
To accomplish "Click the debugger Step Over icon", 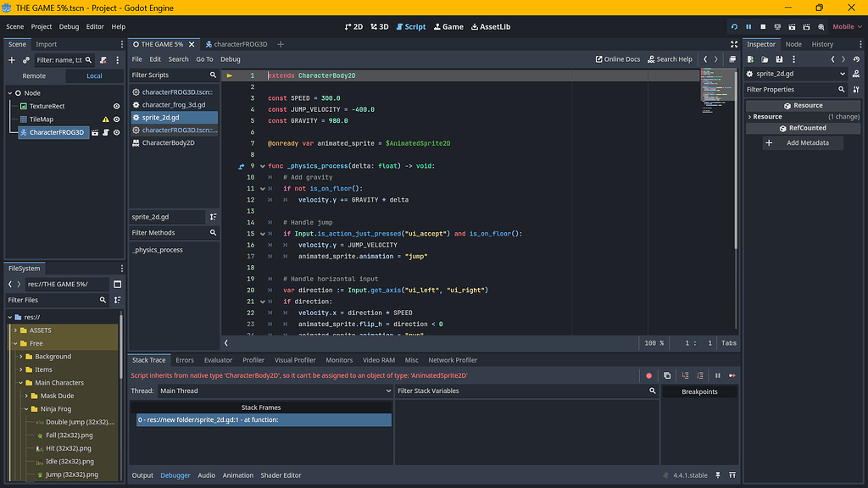I will point(699,375).
